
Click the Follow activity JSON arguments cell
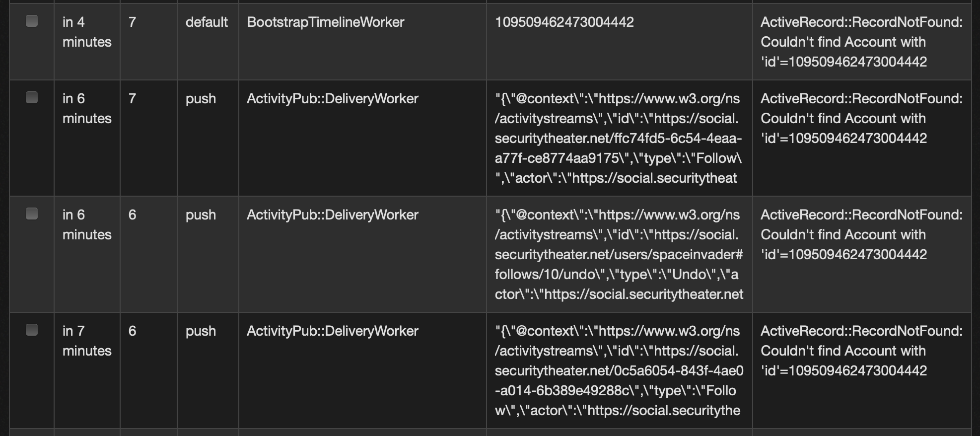[617, 138]
